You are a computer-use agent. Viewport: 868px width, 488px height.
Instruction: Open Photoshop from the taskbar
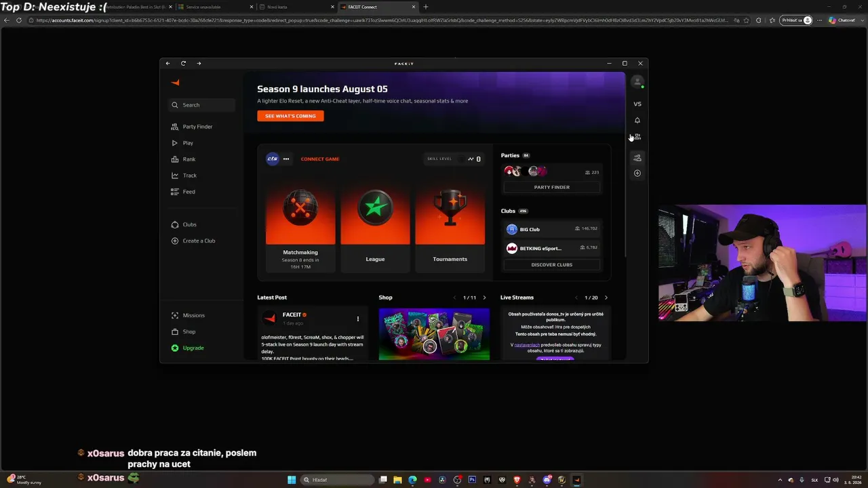[473, 480]
